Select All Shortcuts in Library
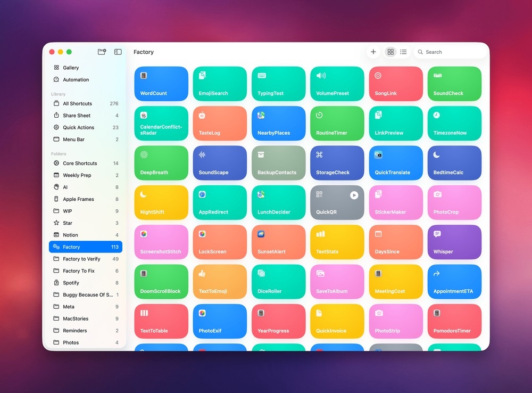Viewport: 532px width, 393px height. pos(86,104)
